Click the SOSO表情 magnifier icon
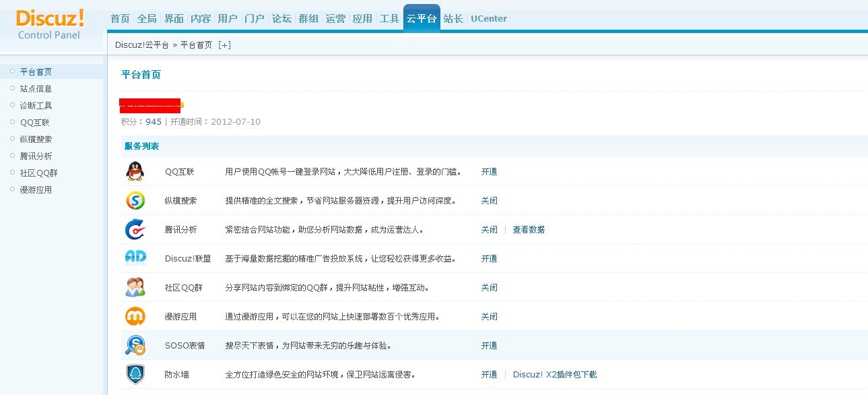This screenshot has width=868, height=395. click(x=135, y=345)
